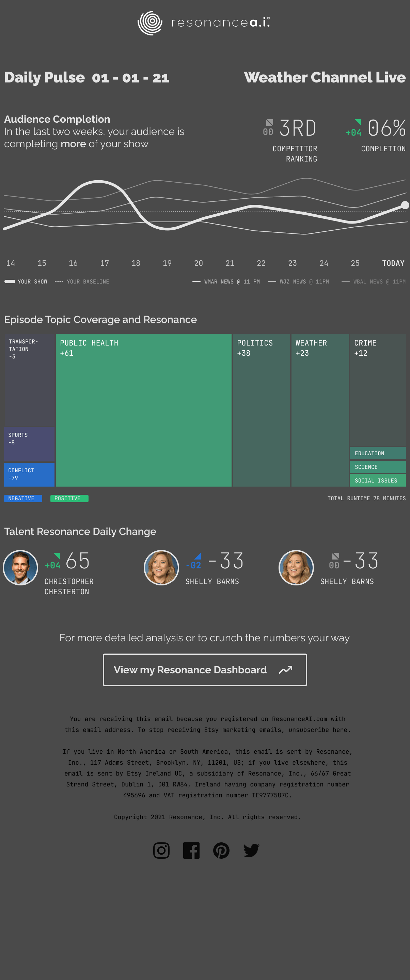Open the Twitter bird icon
Viewport: 410px width, 980px height.
pos(251,850)
